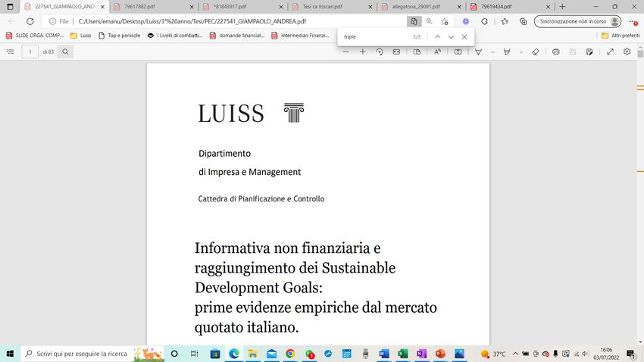The height and width of the screenshot is (362, 644).
Task: Open a new browser tab
Action: coord(562,7)
